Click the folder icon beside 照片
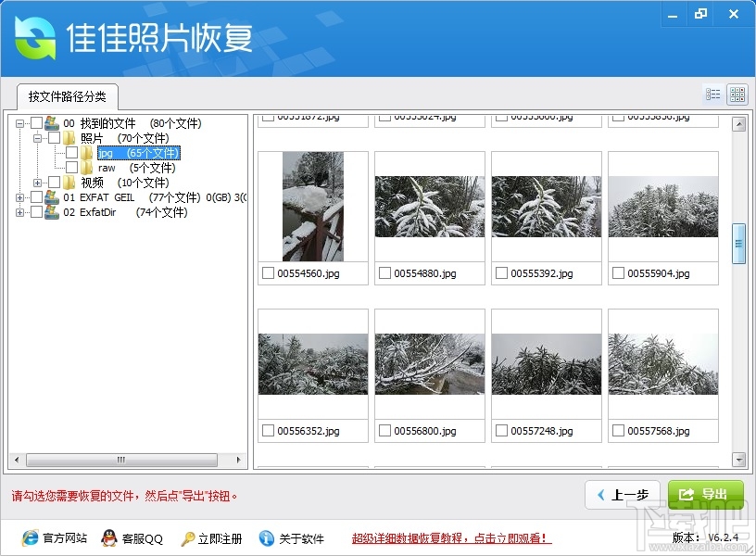This screenshot has height=556, width=756. tap(69, 138)
